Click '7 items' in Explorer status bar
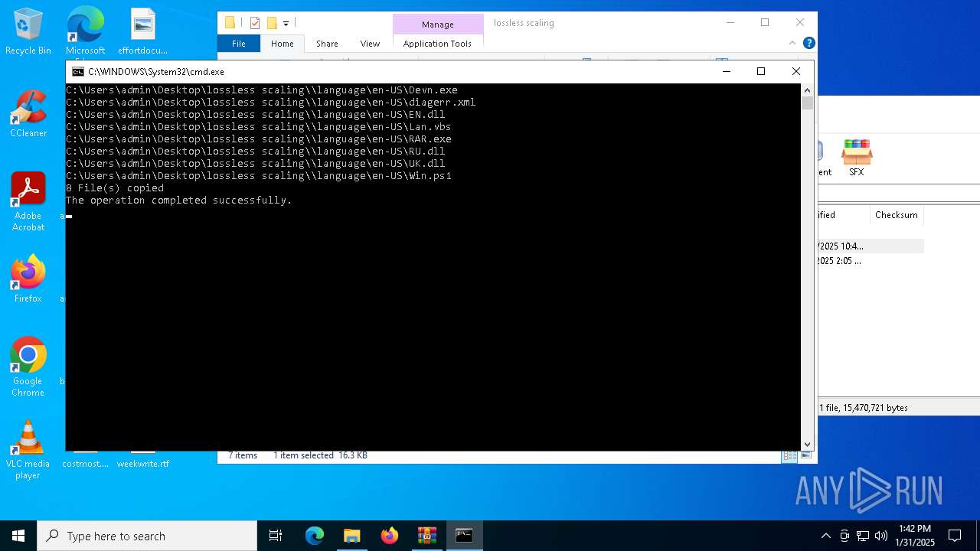 tap(243, 455)
